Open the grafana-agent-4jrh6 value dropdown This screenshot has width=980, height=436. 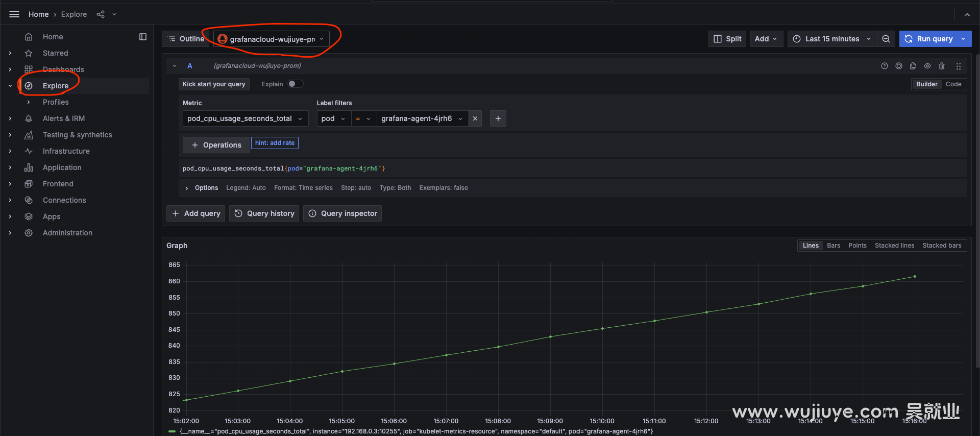click(x=423, y=118)
